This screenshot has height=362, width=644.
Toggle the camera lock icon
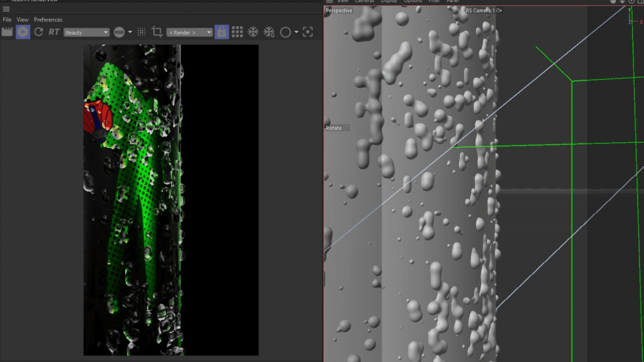pyautogui.click(x=221, y=32)
